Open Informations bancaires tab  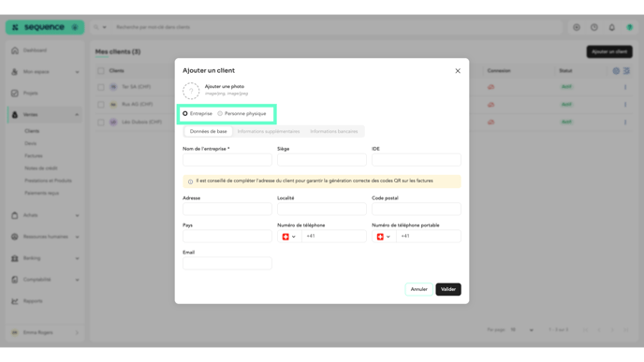pos(334,131)
